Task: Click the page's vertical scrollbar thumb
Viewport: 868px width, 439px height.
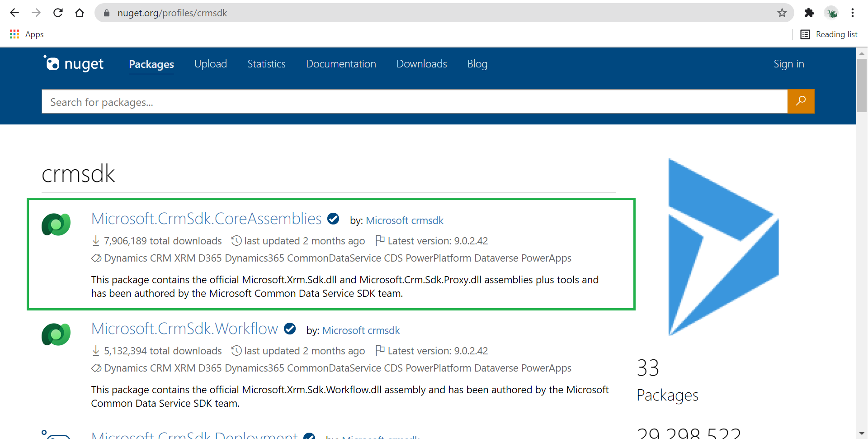Action: 862,85
